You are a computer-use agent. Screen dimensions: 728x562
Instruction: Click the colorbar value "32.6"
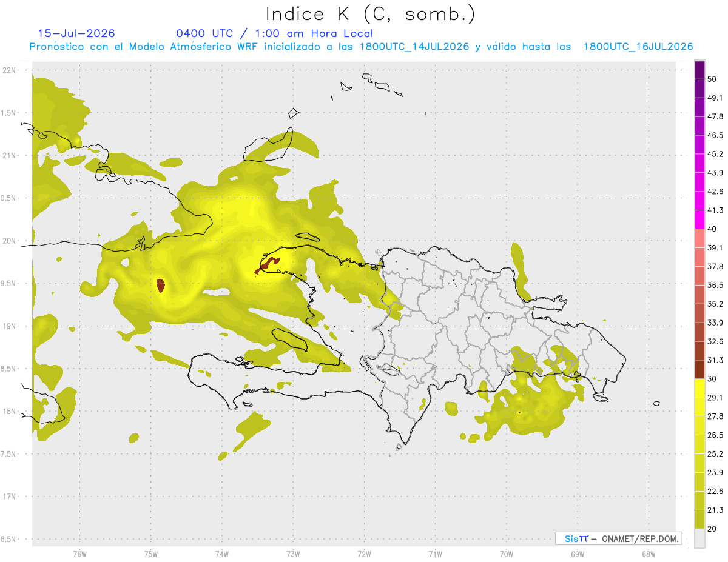point(715,341)
